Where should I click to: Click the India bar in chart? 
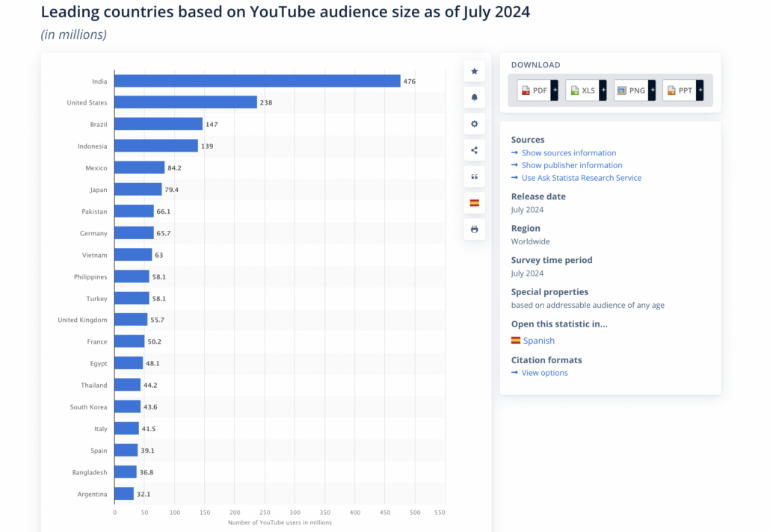[x=257, y=81]
